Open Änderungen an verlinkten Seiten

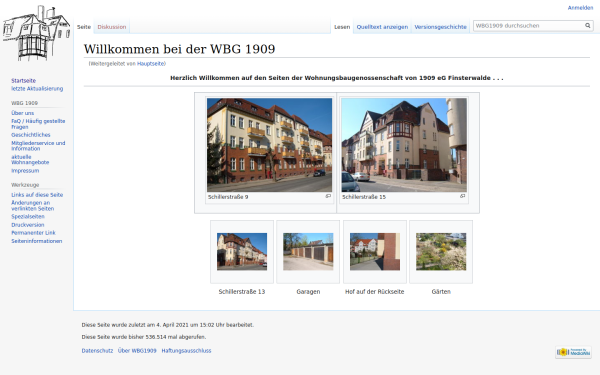click(x=33, y=205)
